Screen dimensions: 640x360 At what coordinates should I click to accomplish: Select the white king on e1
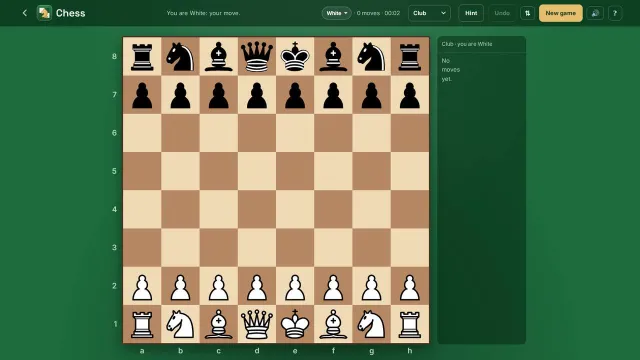coord(295,324)
